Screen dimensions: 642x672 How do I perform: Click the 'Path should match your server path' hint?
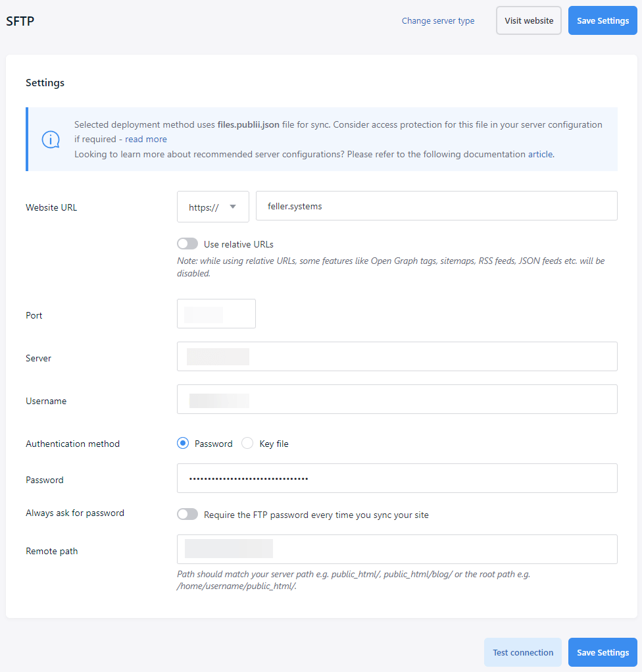[354, 580]
